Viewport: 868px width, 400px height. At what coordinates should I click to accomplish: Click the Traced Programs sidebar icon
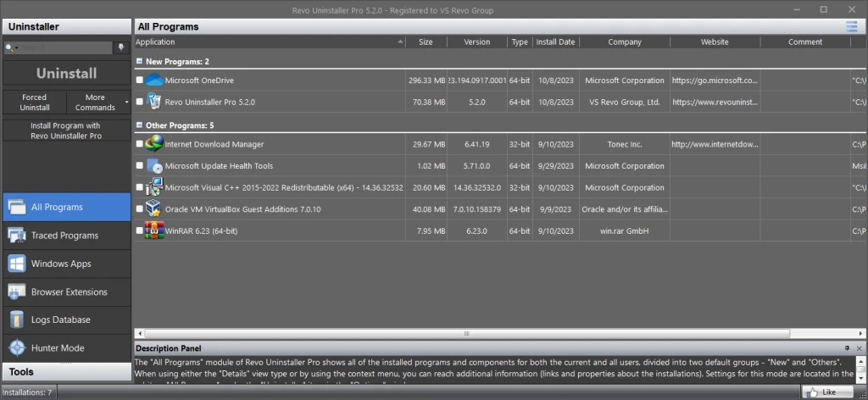[x=17, y=235]
